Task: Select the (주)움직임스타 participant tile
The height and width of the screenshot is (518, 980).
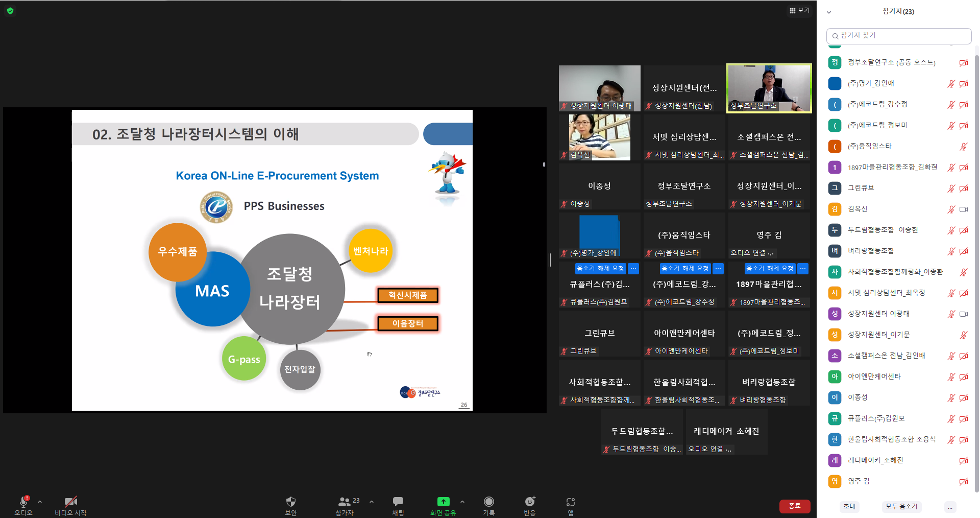Action: coord(684,236)
